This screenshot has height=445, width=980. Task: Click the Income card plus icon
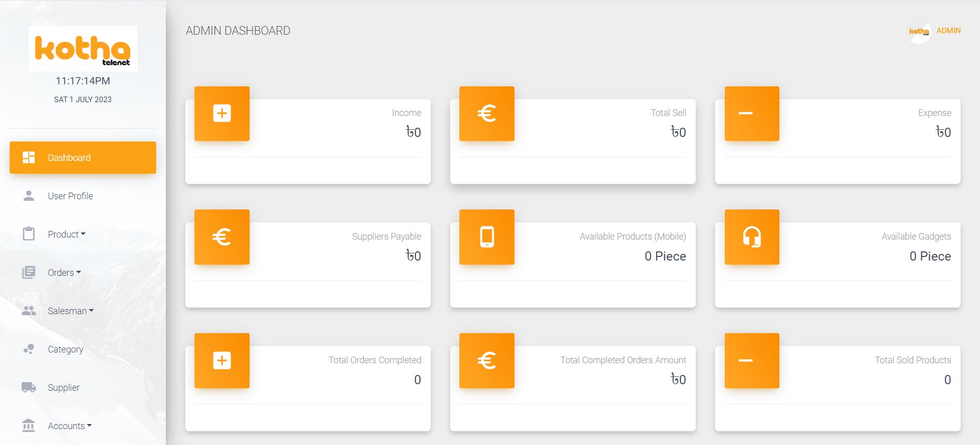(x=222, y=113)
